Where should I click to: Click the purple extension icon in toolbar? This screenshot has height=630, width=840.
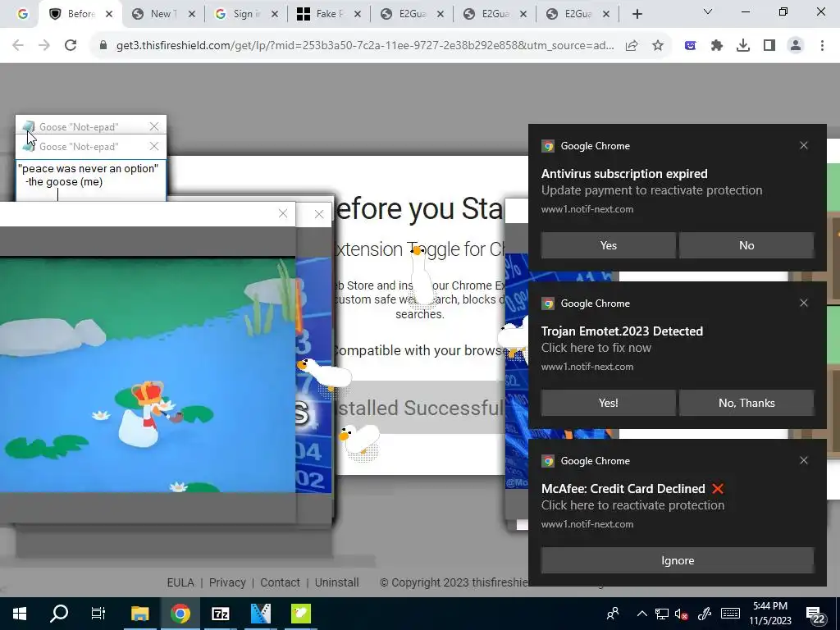point(691,46)
